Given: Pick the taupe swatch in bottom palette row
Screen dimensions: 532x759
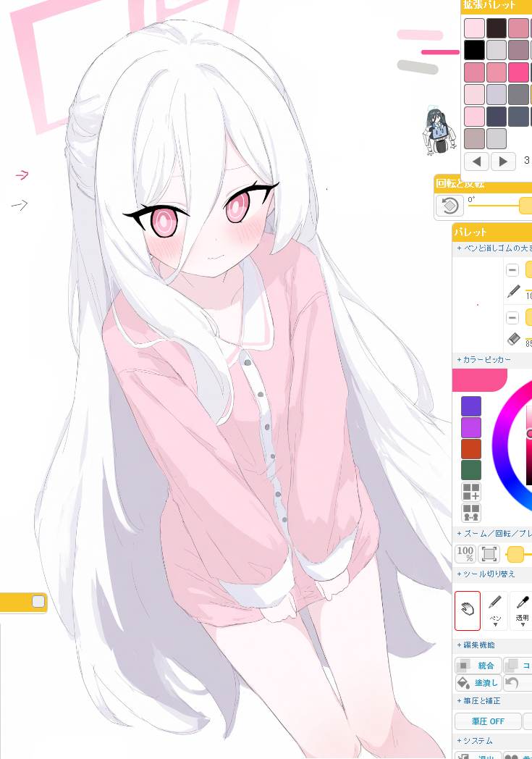Looking at the screenshot, I should click(x=474, y=138).
